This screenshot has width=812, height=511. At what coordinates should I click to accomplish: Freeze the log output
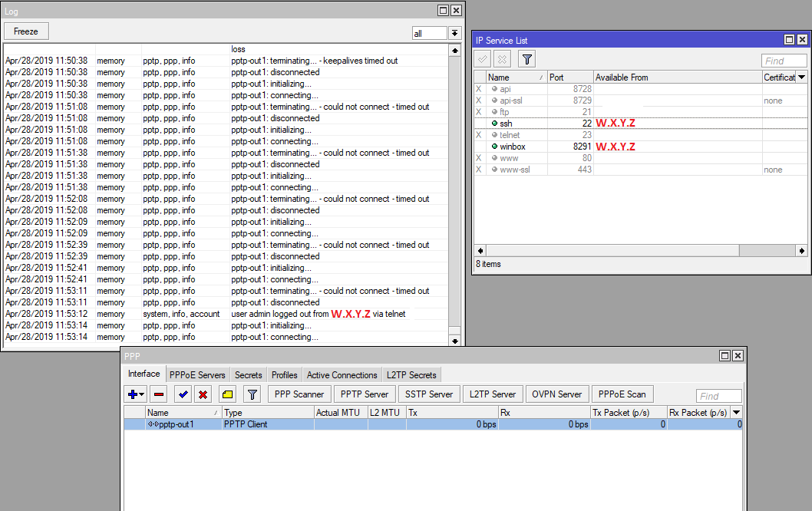(26, 31)
